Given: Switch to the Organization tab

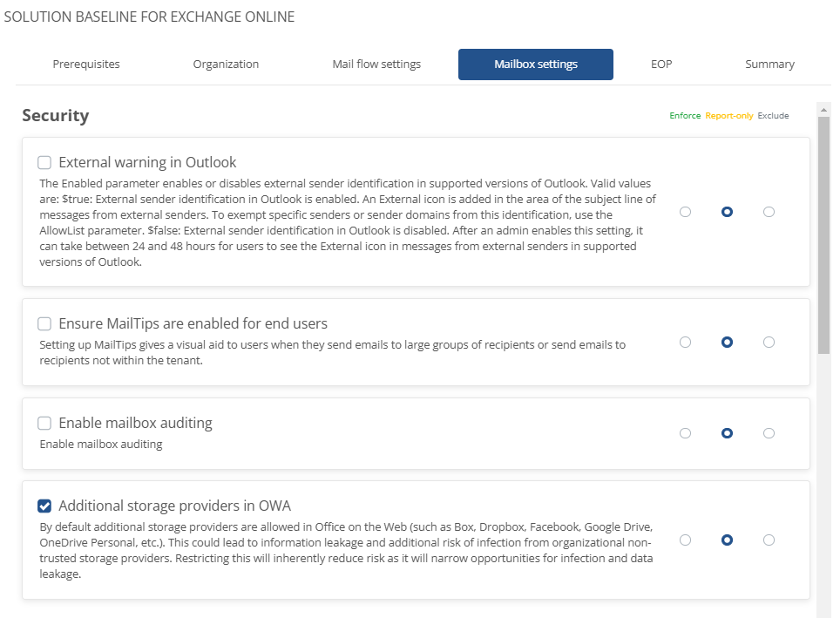Looking at the screenshot, I should coord(226,64).
